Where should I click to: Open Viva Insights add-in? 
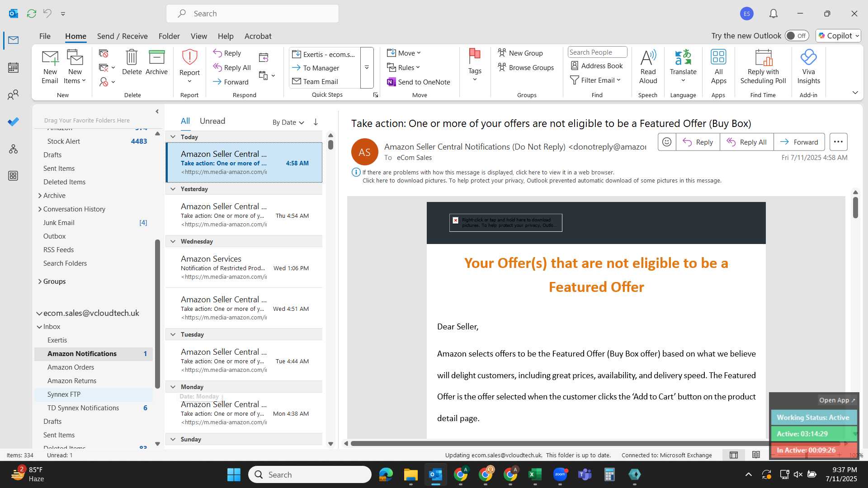click(808, 67)
